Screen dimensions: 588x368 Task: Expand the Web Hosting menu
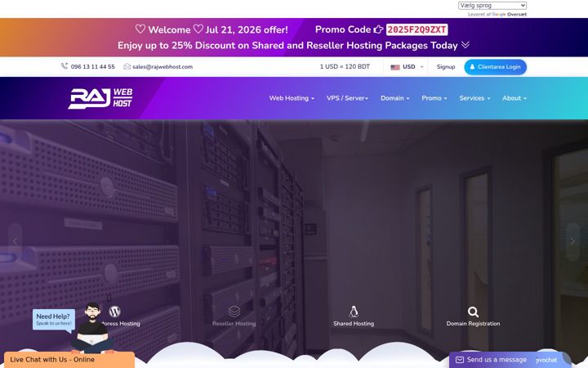(x=292, y=98)
